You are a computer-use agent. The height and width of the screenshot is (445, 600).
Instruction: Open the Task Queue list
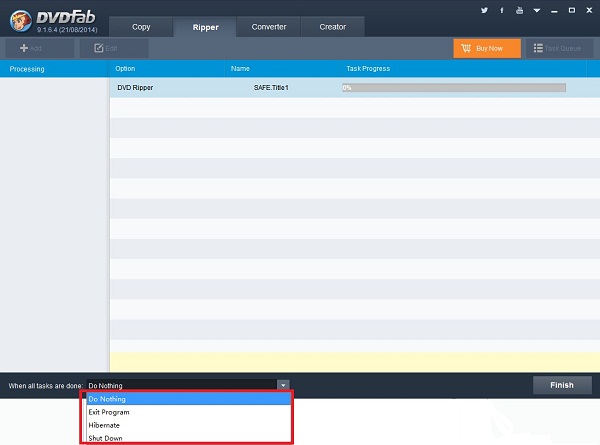click(x=559, y=48)
